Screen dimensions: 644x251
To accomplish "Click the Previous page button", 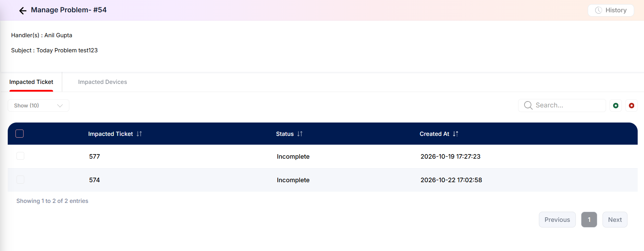I will [557, 219].
